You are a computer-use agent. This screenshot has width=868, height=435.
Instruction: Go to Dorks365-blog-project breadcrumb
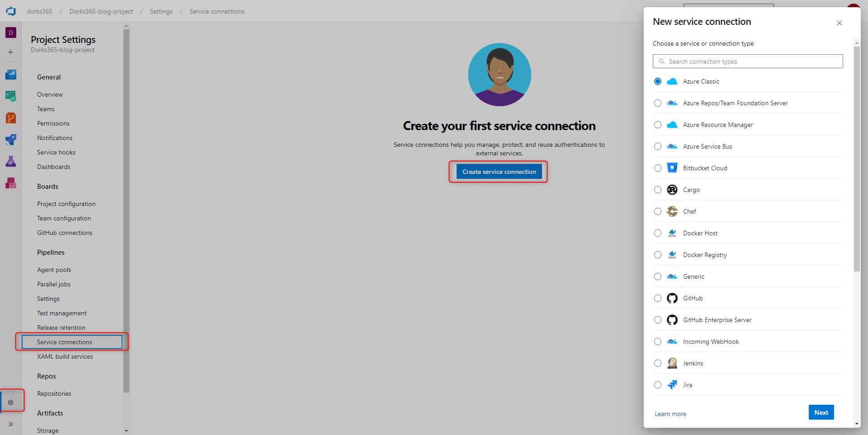(x=101, y=11)
